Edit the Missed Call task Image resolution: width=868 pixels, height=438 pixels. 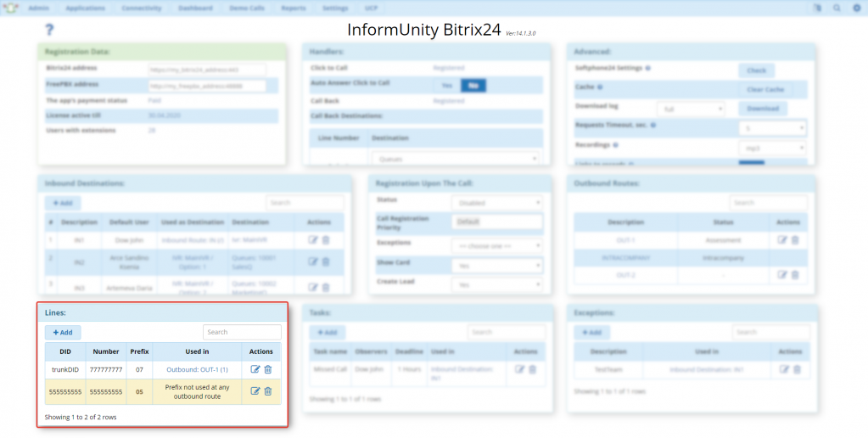[519, 368]
